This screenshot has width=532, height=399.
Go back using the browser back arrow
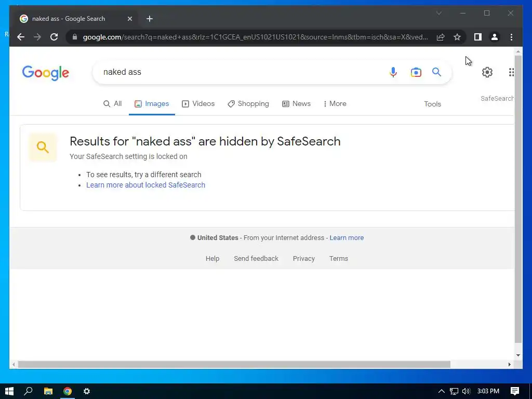tap(21, 37)
